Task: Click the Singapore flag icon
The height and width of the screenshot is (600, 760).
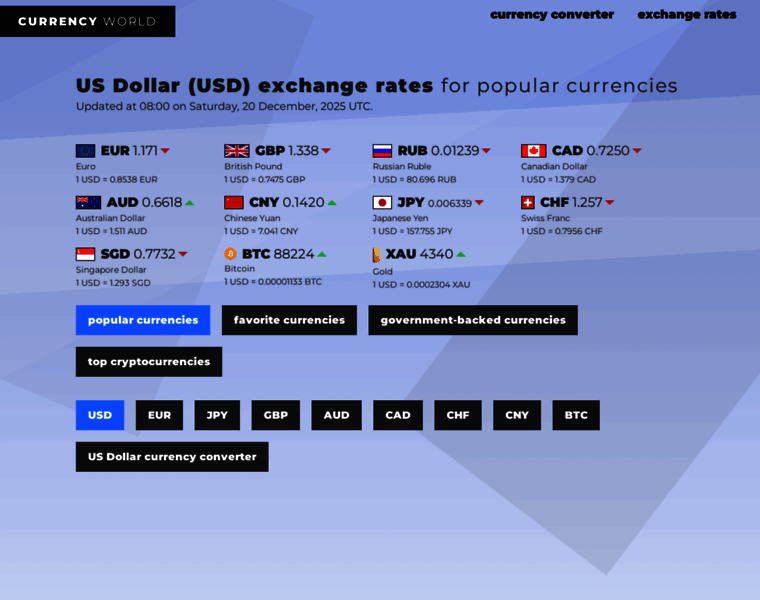Action: point(85,254)
